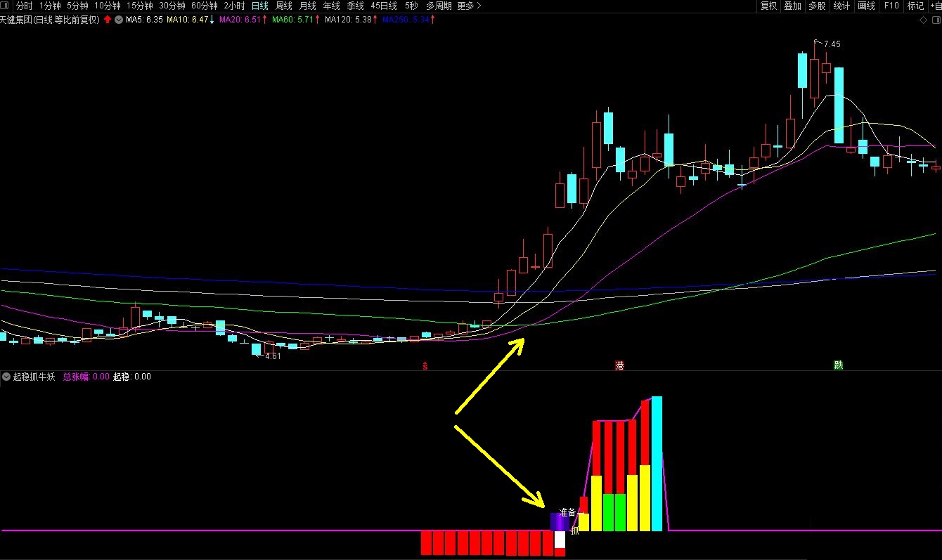Select the 日线 daily chart tab
The image size is (942, 560).
[x=260, y=6]
